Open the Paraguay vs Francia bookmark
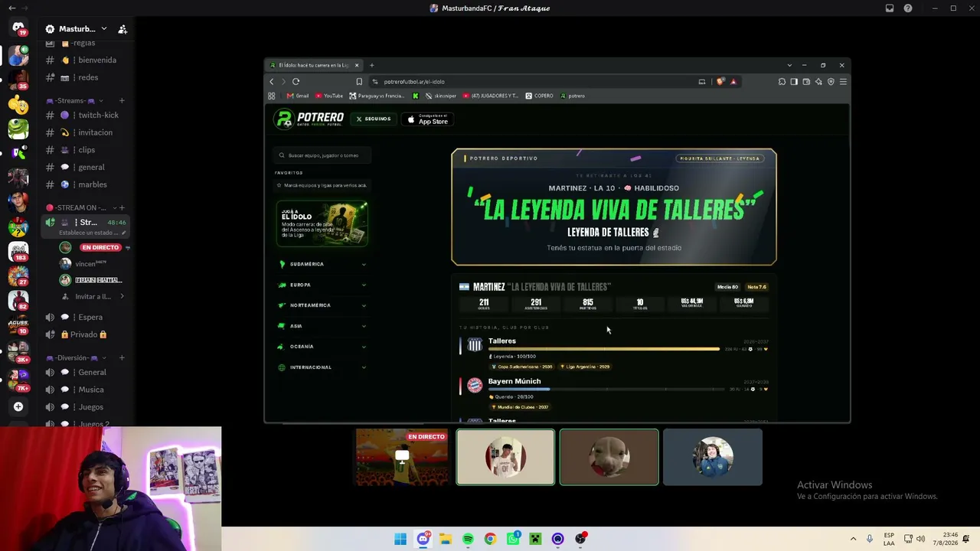Viewport: 980px width, 551px height. pos(377,96)
